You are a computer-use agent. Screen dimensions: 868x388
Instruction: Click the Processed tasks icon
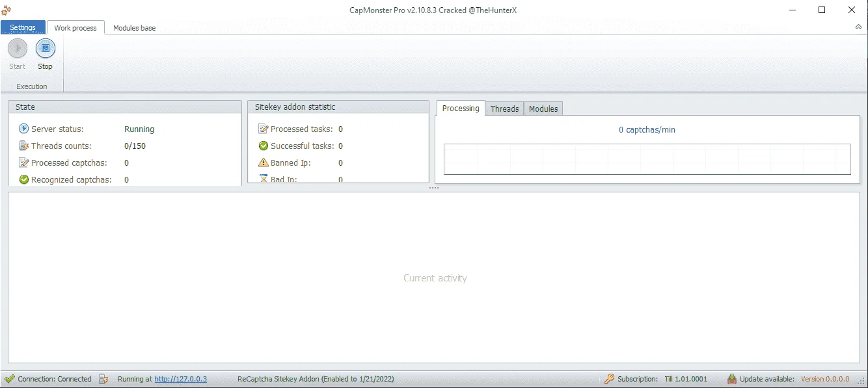[264, 129]
